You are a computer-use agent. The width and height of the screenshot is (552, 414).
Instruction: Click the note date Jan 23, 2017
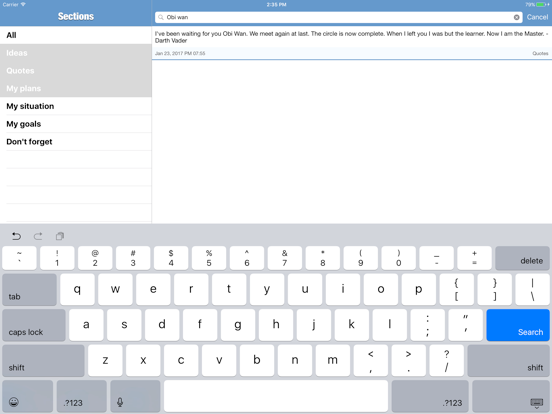tap(180, 54)
